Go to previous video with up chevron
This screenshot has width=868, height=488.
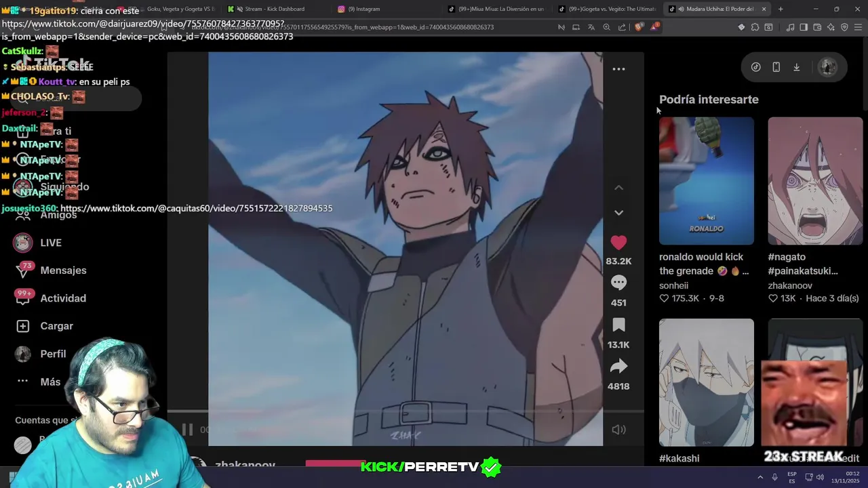(x=618, y=188)
